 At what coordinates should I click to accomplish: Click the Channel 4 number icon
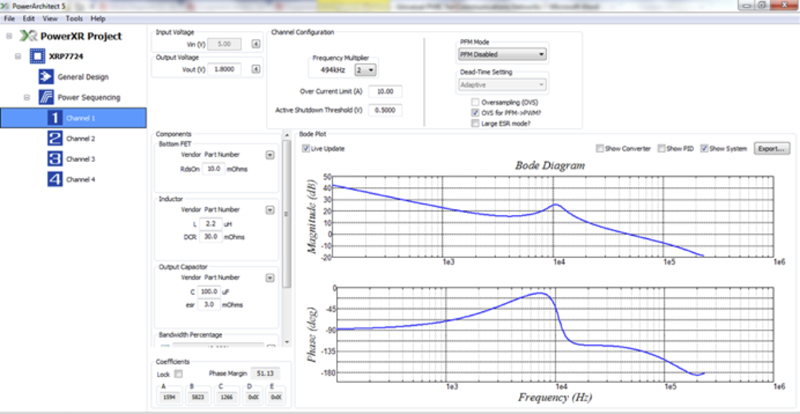[55, 179]
